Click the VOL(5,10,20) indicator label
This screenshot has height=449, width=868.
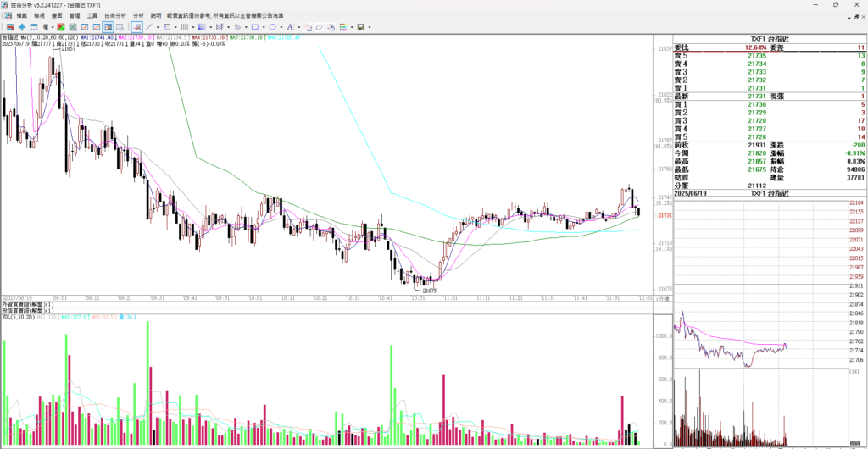19,317
